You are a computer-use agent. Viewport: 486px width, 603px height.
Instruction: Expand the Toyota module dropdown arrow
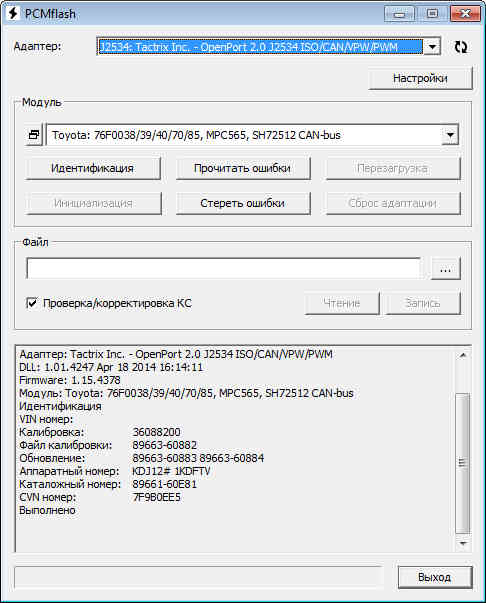(450, 135)
